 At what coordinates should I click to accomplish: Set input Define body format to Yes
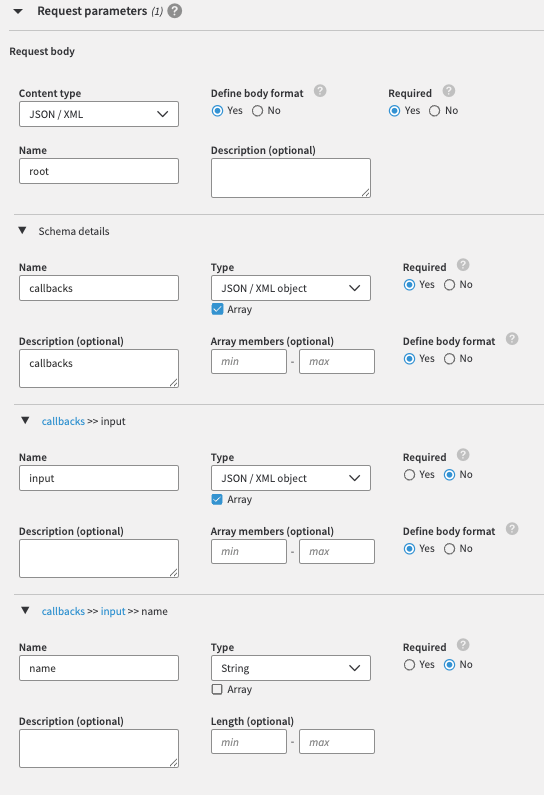[x=409, y=549]
